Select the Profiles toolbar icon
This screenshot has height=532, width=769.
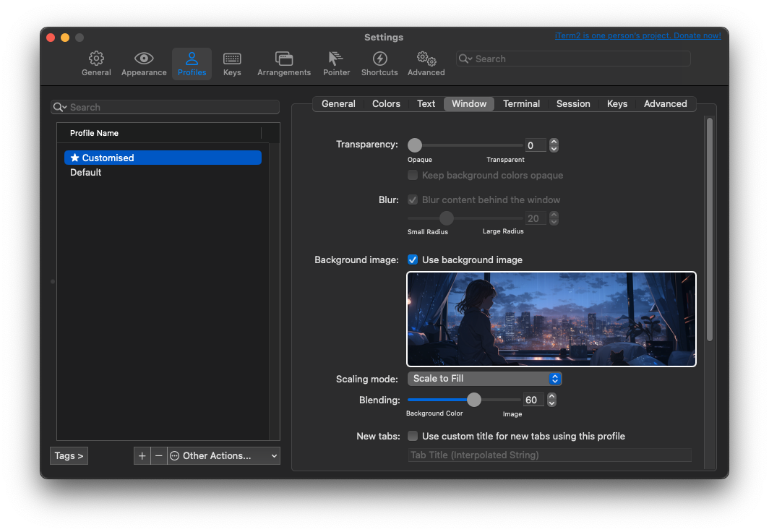tap(192, 64)
